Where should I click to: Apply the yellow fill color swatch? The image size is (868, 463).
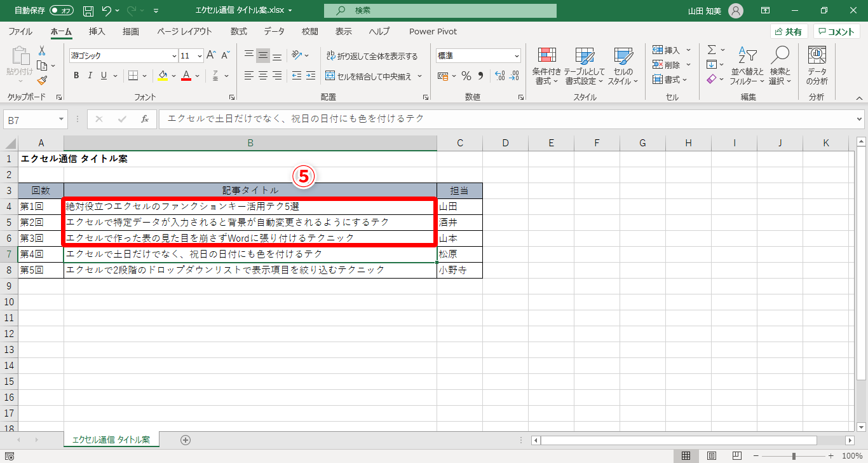(x=163, y=76)
